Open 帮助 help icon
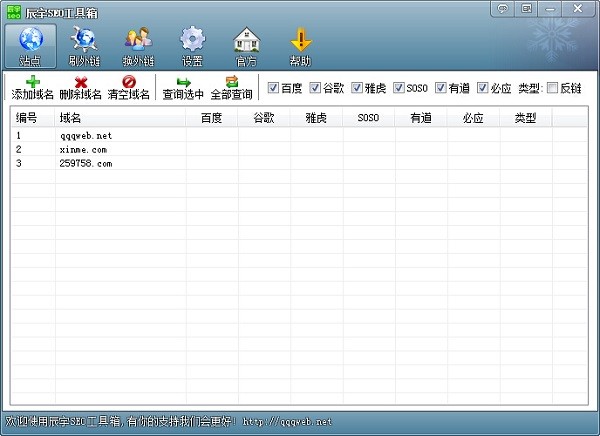 [300, 46]
